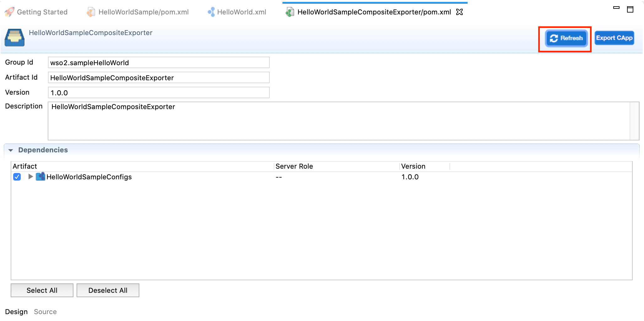Uncheck the HelloWorldSampleConfigs checkbox
The image size is (644, 321).
[x=17, y=177]
